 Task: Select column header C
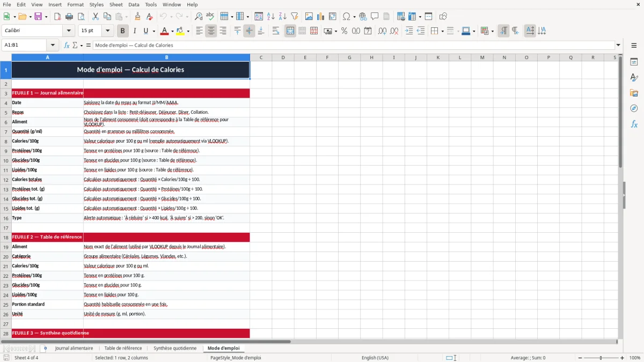point(261,57)
